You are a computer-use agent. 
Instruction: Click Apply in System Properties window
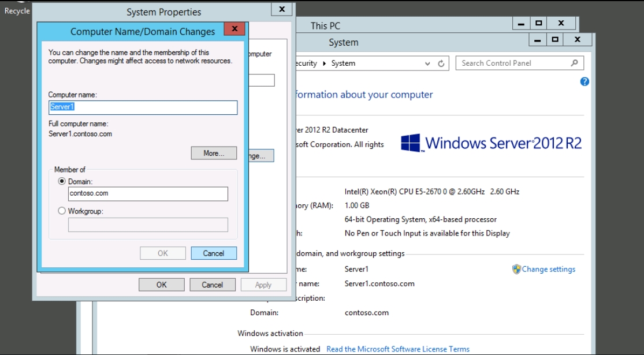(x=263, y=285)
